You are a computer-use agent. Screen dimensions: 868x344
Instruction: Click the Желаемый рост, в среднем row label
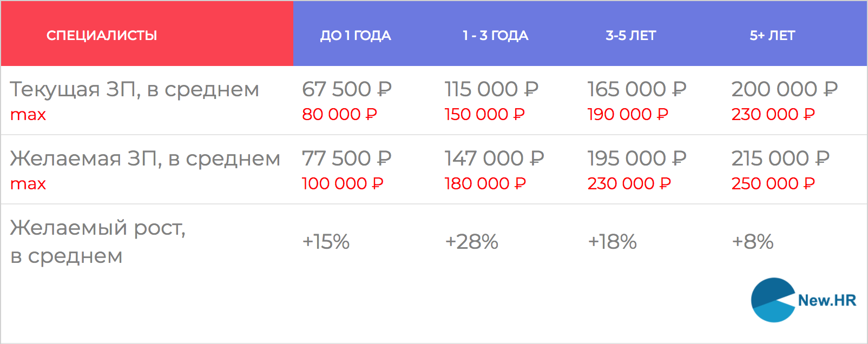tap(97, 241)
